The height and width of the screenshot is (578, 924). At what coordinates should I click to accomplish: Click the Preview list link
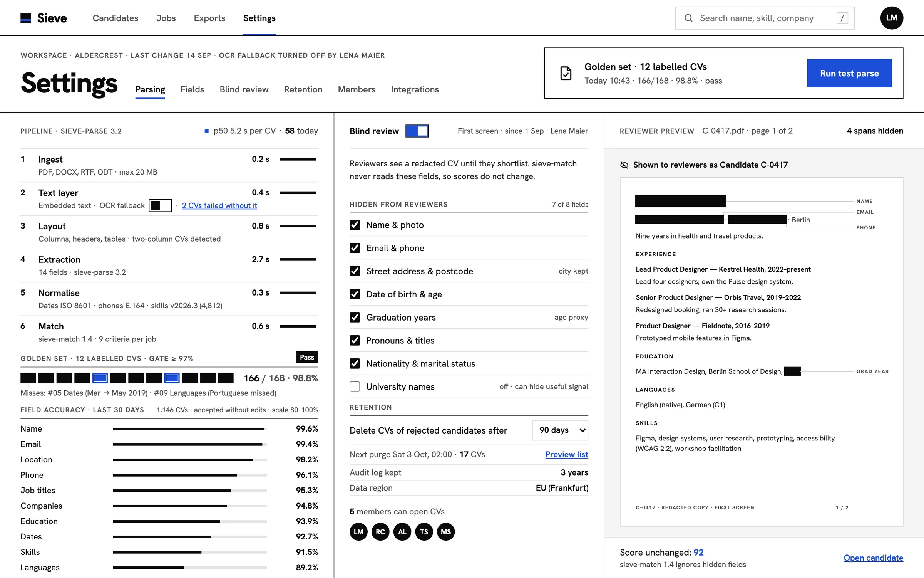click(567, 454)
